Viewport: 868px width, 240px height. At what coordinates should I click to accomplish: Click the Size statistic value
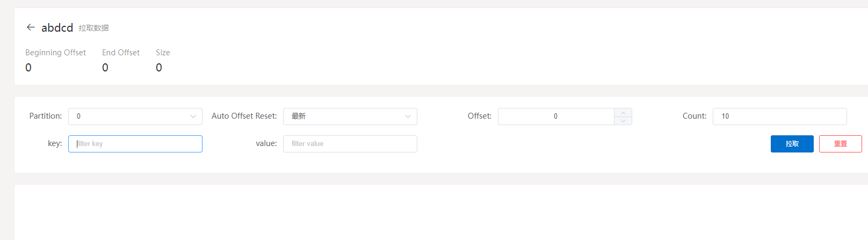pos(159,68)
